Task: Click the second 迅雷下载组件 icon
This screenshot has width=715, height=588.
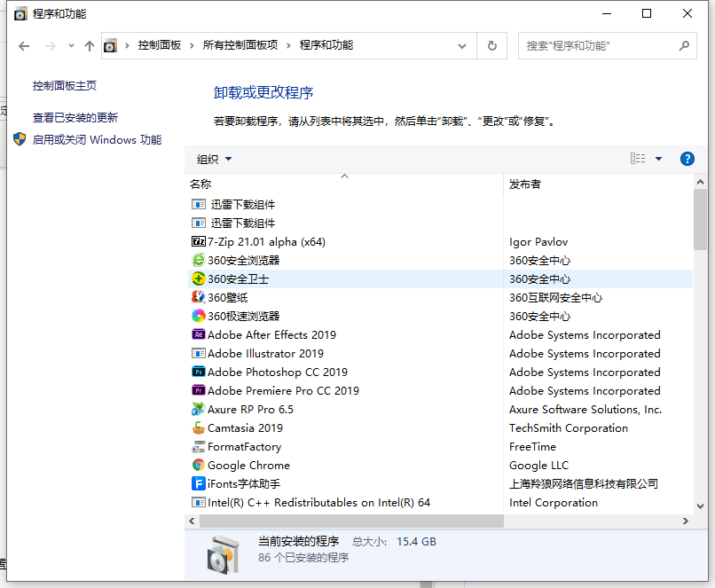Action: click(199, 223)
